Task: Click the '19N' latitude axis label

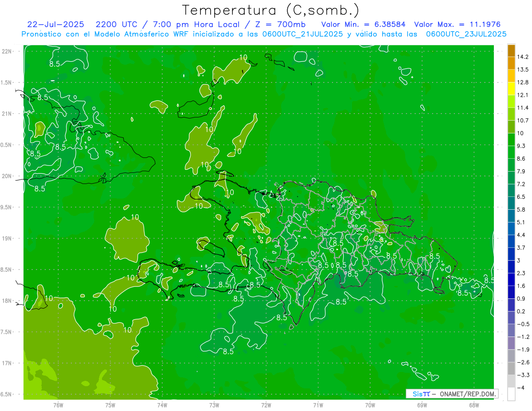Action: tap(7, 239)
